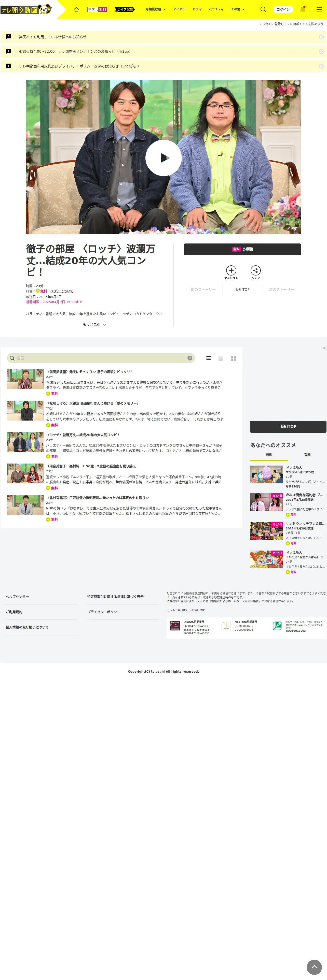Click the JASRAC license logo
The height and width of the screenshot is (980, 327).
[175, 626]
